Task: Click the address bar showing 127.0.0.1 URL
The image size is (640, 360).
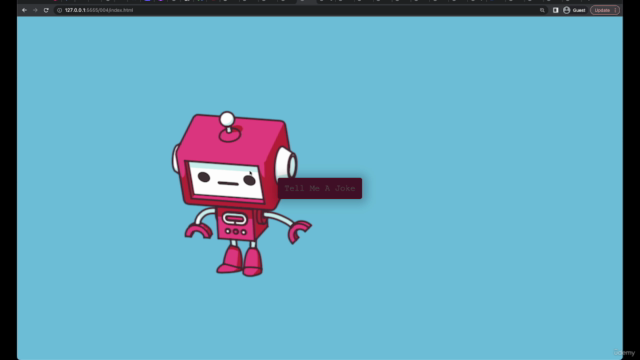Action: pos(300,10)
